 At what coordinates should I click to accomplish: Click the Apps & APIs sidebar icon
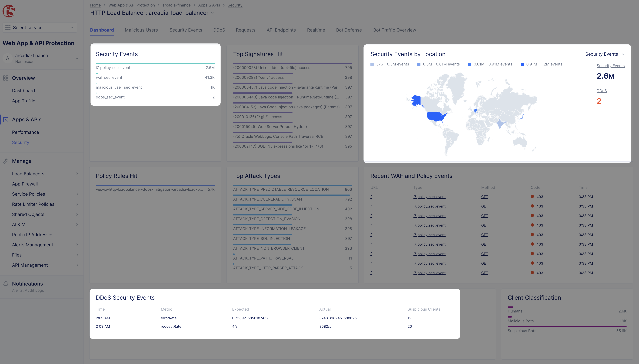point(6,120)
